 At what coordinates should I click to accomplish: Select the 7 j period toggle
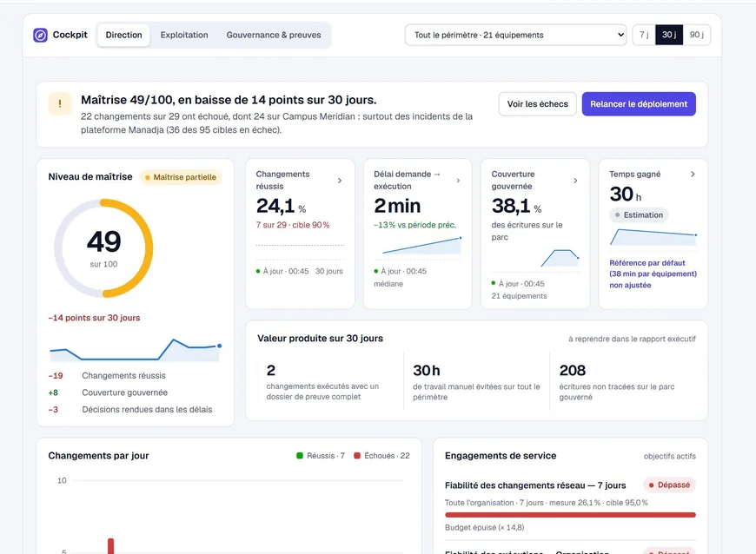pos(644,35)
